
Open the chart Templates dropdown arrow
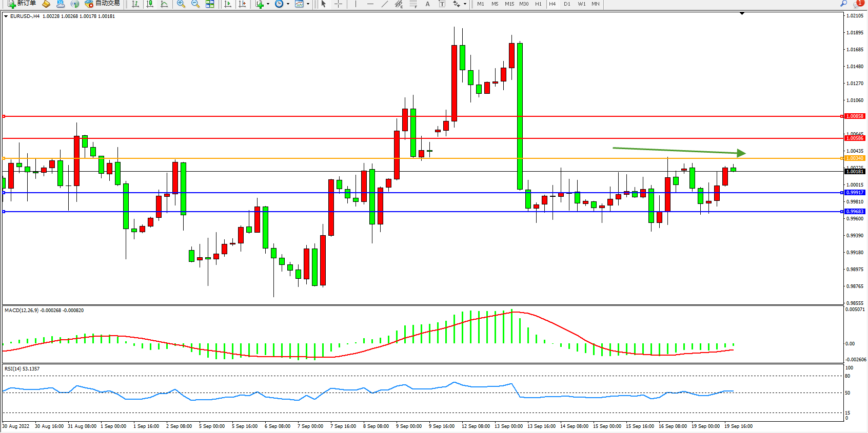(308, 4)
